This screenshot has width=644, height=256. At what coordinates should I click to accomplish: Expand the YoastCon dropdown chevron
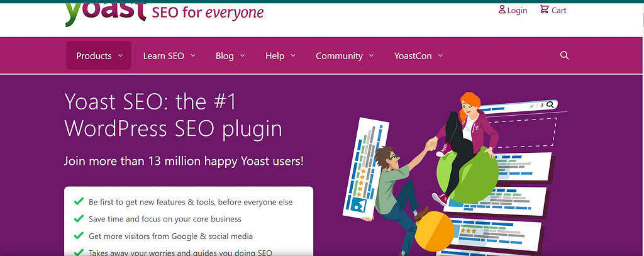[x=440, y=55]
